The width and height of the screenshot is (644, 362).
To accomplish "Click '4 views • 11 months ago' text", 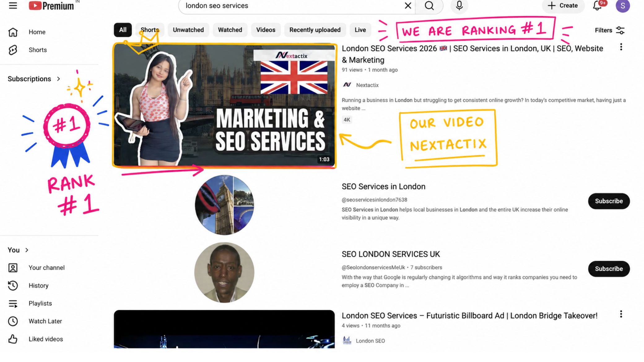I will [371, 326].
